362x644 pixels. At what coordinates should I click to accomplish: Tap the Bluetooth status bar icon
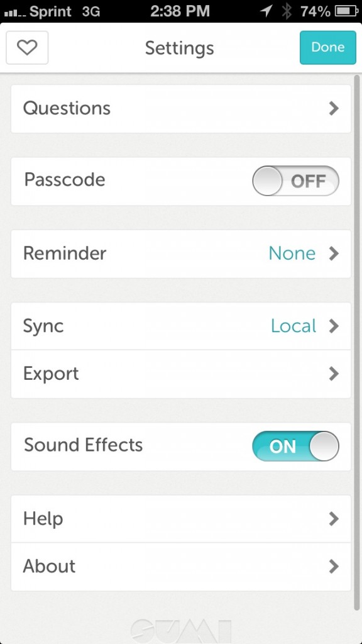(x=287, y=11)
